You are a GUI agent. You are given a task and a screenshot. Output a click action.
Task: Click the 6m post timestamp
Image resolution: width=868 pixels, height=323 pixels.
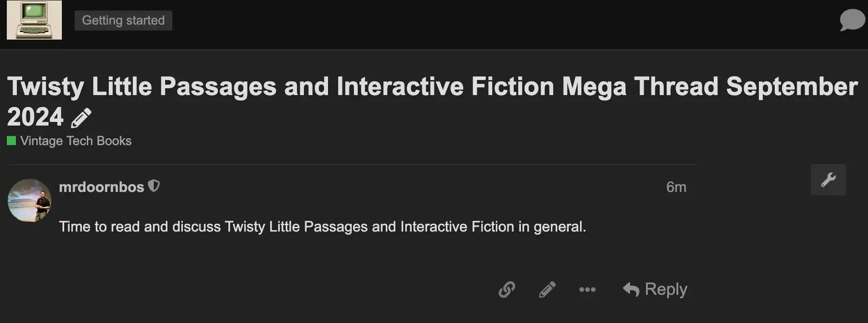point(676,187)
